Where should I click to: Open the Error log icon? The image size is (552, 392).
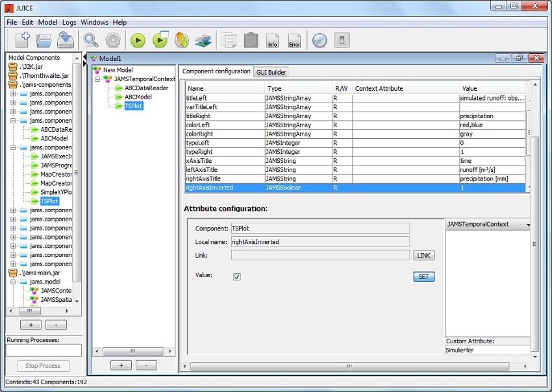coord(294,40)
